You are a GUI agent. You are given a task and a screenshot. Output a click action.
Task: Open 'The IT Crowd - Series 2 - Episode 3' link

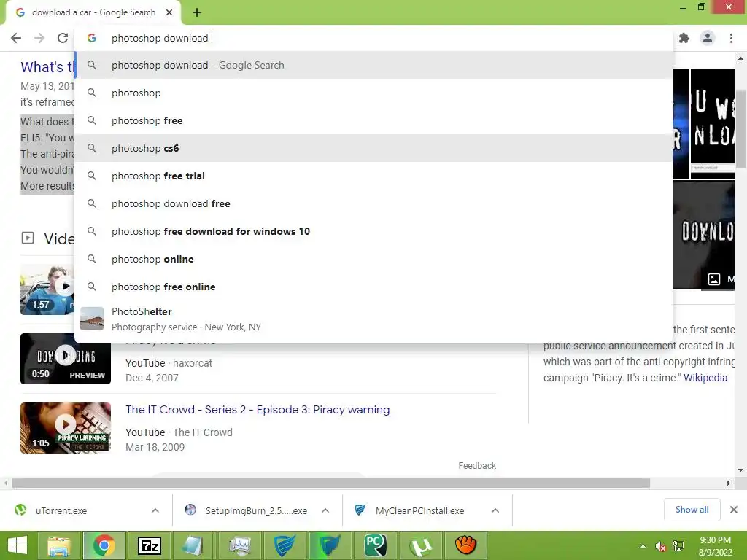pyautogui.click(x=258, y=410)
